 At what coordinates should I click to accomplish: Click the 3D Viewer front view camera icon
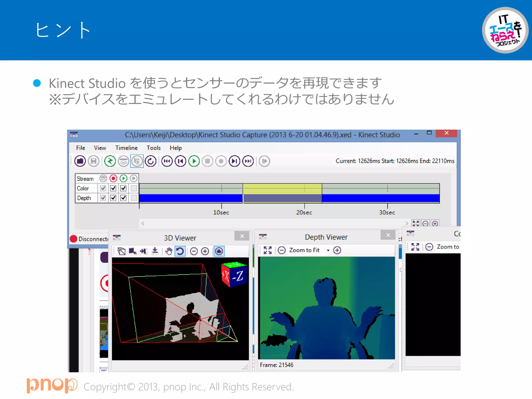[x=133, y=251]
